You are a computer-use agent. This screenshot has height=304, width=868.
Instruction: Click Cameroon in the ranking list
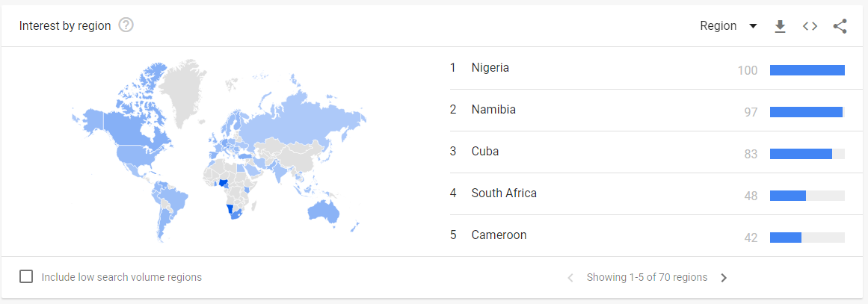(x=499, y=235)
